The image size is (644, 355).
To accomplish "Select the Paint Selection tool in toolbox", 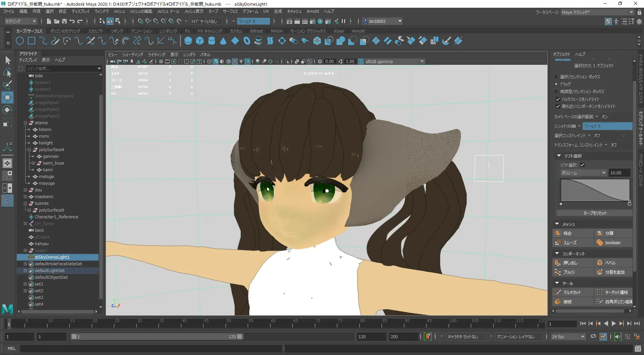I will (x=7, y=85).
